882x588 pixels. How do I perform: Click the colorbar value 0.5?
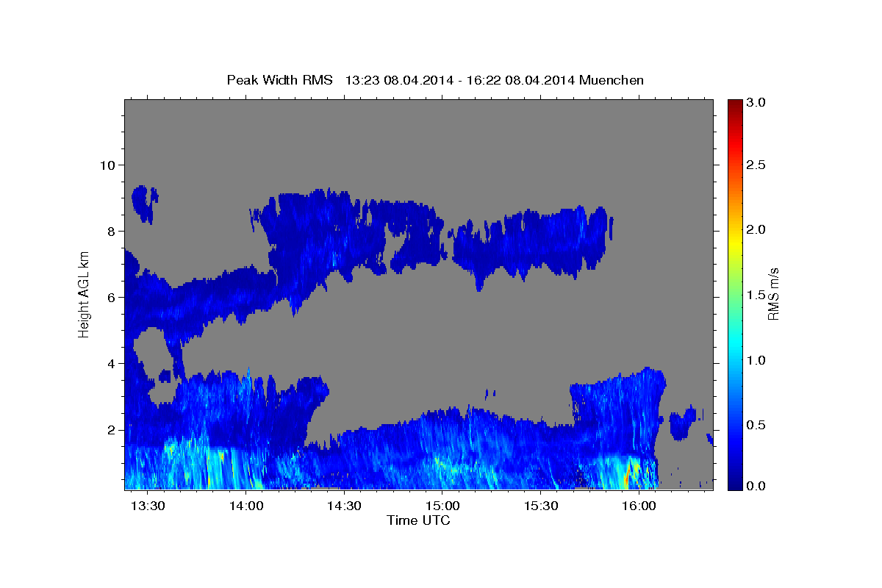tap(757, 425)
